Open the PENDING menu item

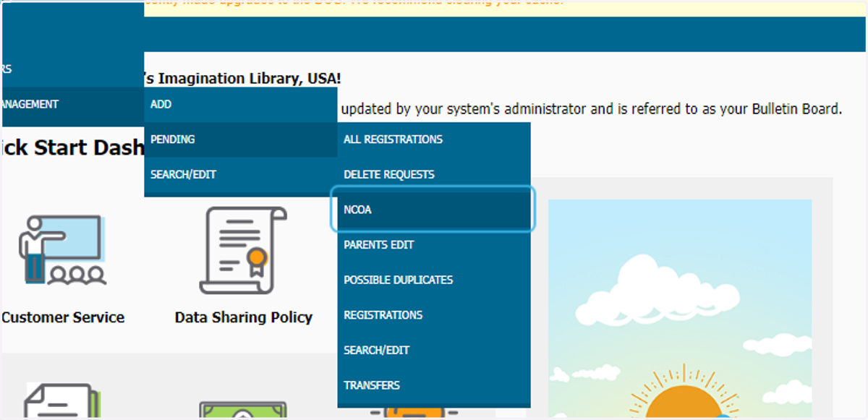pos(241,140)
